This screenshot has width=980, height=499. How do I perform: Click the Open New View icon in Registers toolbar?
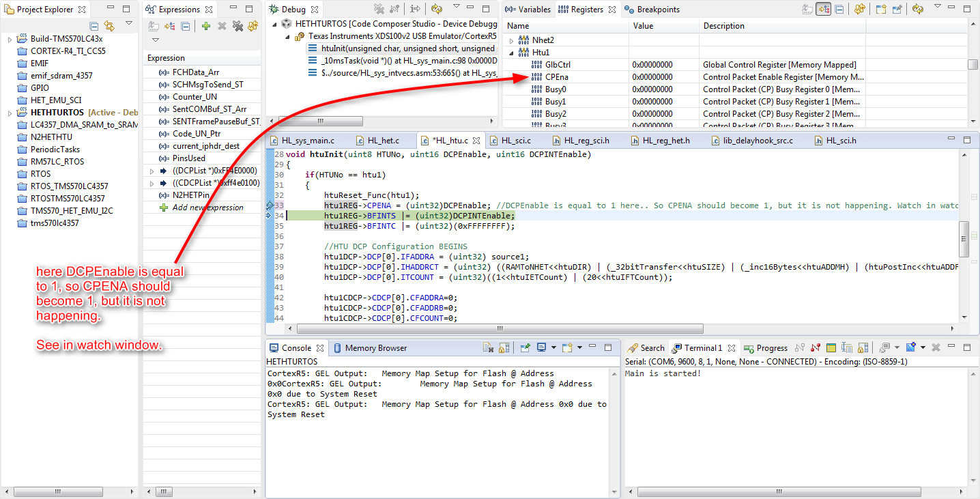coord(881,10)
